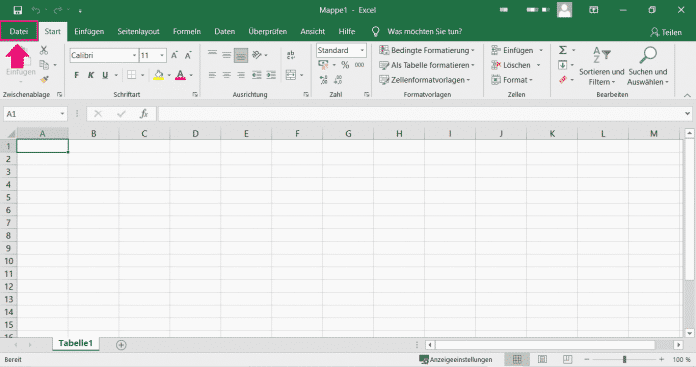696x367 pixels.
Task: Click the Cut scissors icon
Action: pyautogui.click(x=44, y=50)
